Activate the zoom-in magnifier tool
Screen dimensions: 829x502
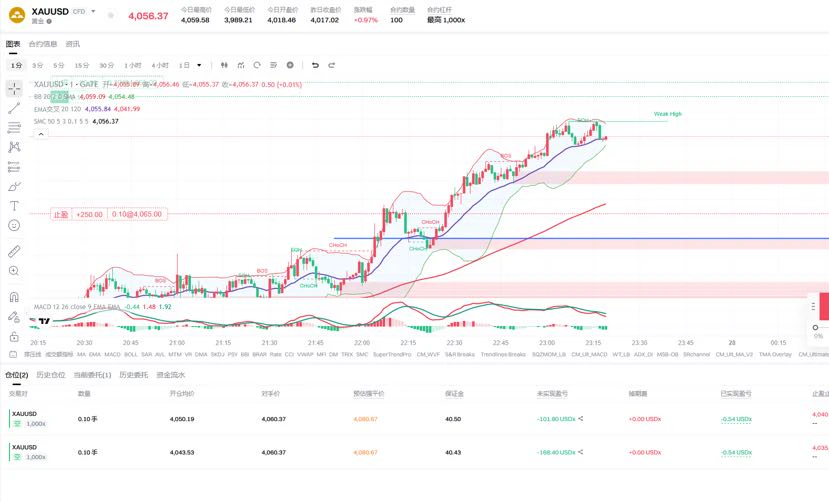click(14, 271)
